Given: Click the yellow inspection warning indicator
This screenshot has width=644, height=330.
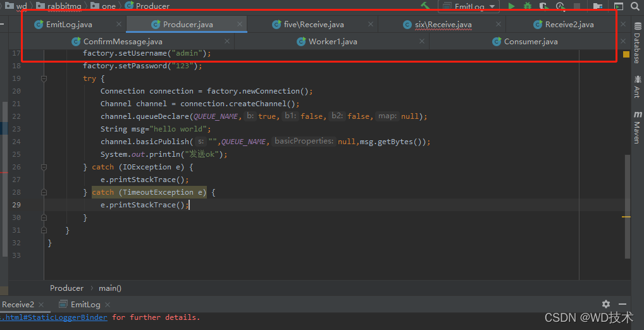Looking at the screenshot, I should tap(626, 54).
